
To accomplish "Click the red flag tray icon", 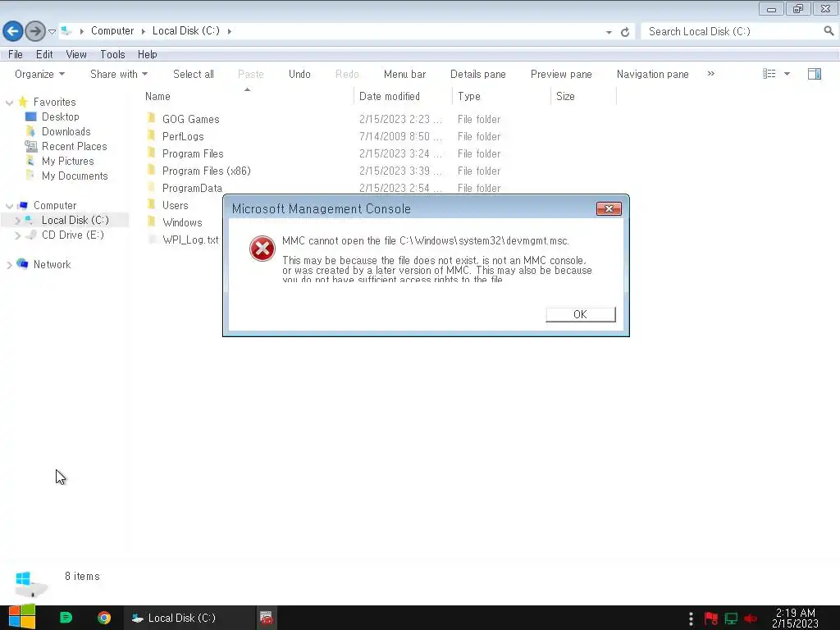I will tap(711, 619).
